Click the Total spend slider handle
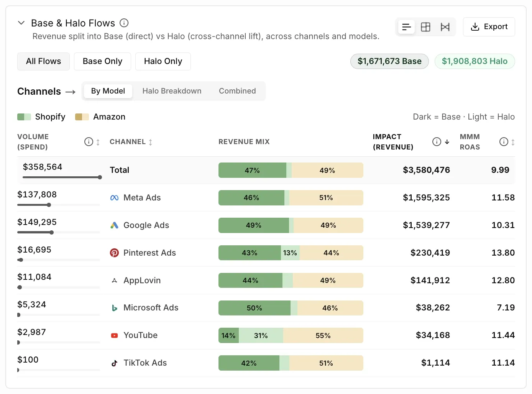The image size is (532, 394). pyautogui.click(x=100, y=177)
